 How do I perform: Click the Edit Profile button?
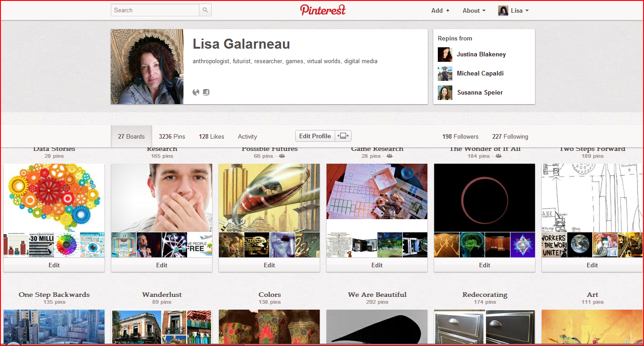click(x=315, y=136)
